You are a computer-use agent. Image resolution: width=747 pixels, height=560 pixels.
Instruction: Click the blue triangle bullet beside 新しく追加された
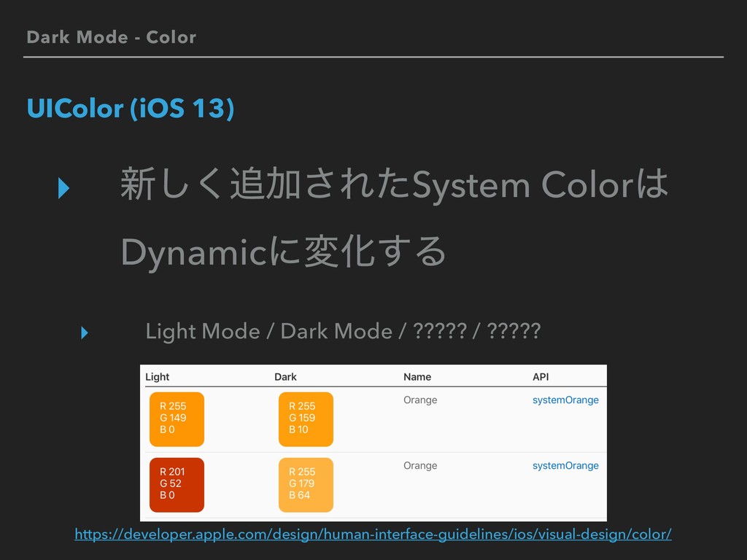[64, 187]
